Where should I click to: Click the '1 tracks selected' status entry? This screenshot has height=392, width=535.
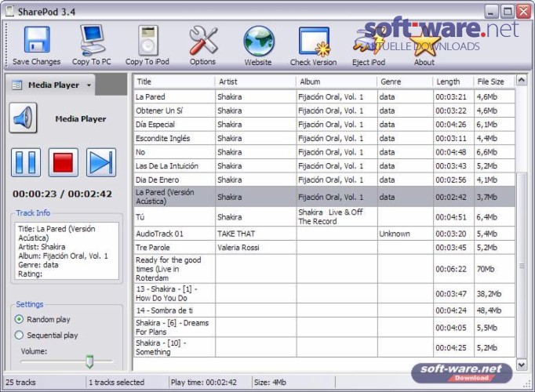[116, 382]
